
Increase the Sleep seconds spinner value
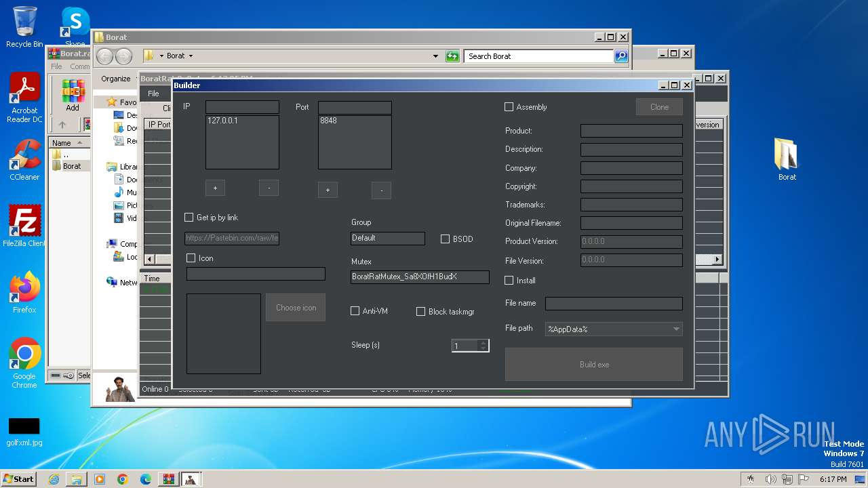click(x=484, y=342)
